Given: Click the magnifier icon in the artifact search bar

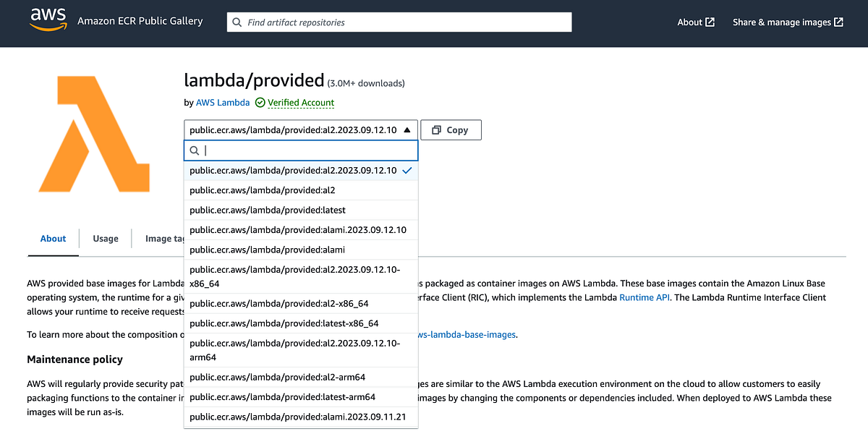Looking at the screenshot, I should 237,22.
